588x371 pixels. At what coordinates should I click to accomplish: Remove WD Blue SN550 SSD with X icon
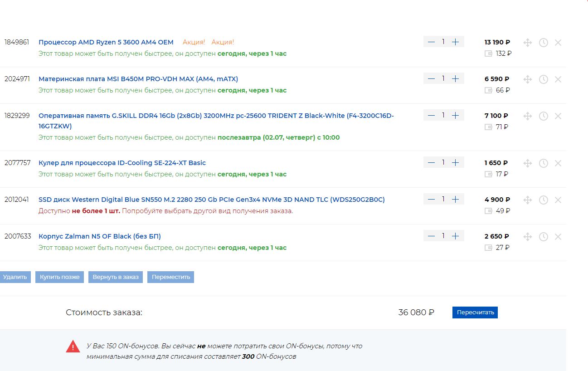558,200
